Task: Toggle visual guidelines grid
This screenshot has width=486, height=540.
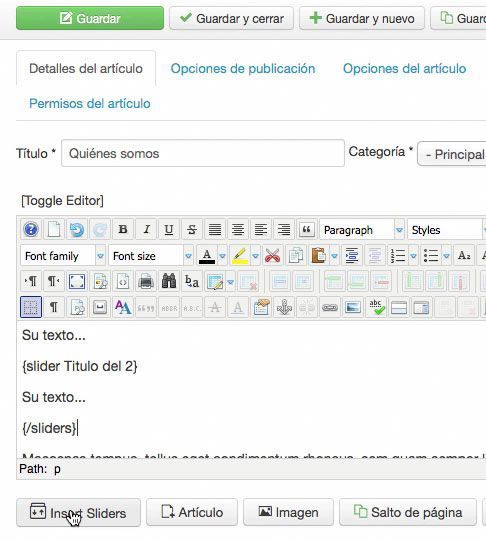Action: point(31,308)
